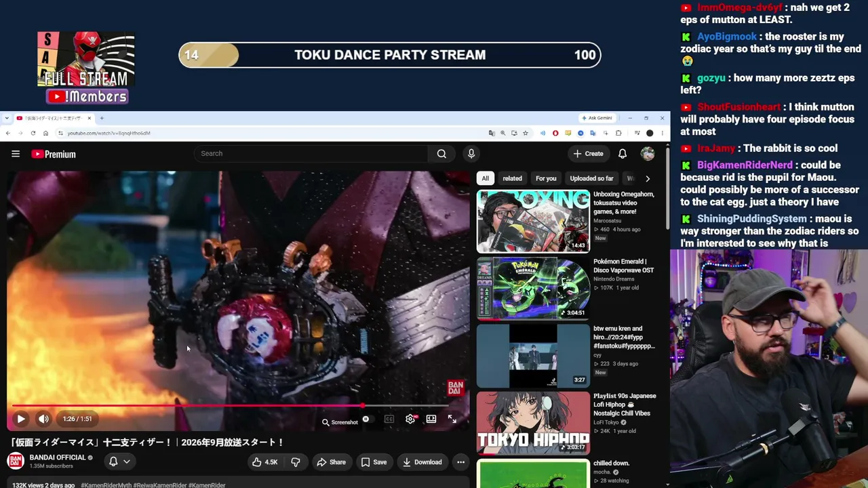The image size is (868, 488).
Task: Open the browser profile avatar circle
Action: pos(650,133)
